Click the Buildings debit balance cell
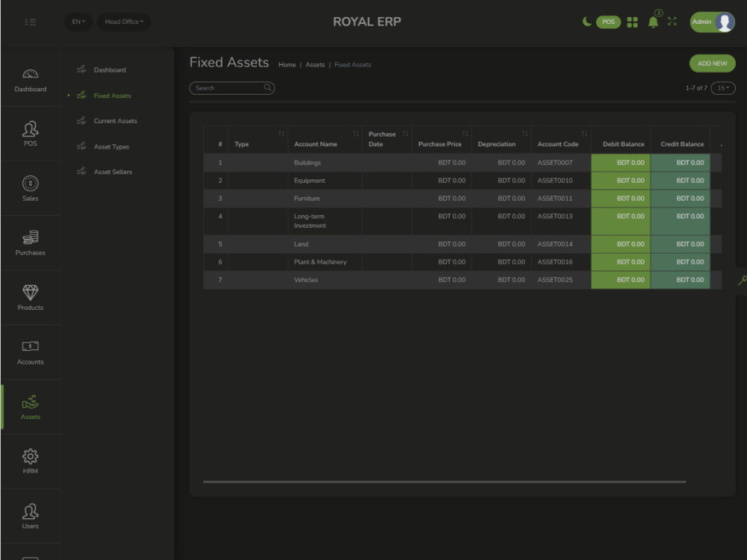747x560 pixels. click(x=621, y=163)
